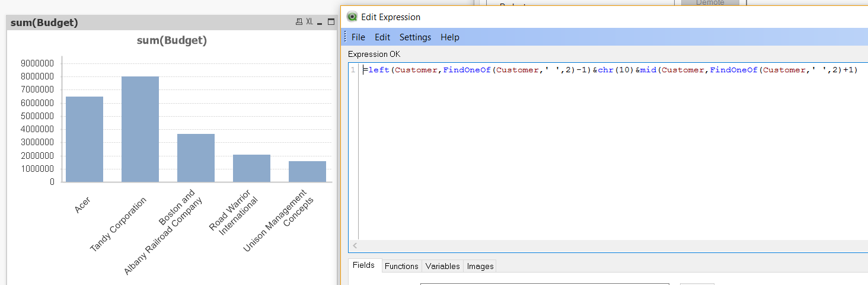Click the 'Tandy Corporation' axis label

pos(118,224)
